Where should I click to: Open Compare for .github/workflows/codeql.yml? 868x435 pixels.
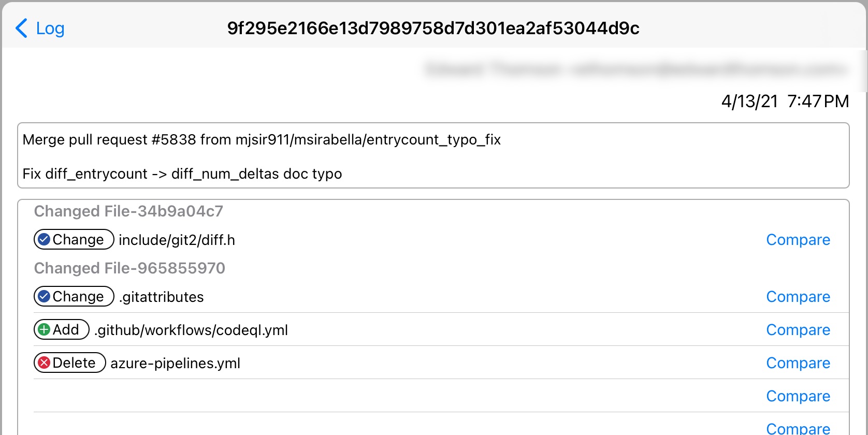798,330
